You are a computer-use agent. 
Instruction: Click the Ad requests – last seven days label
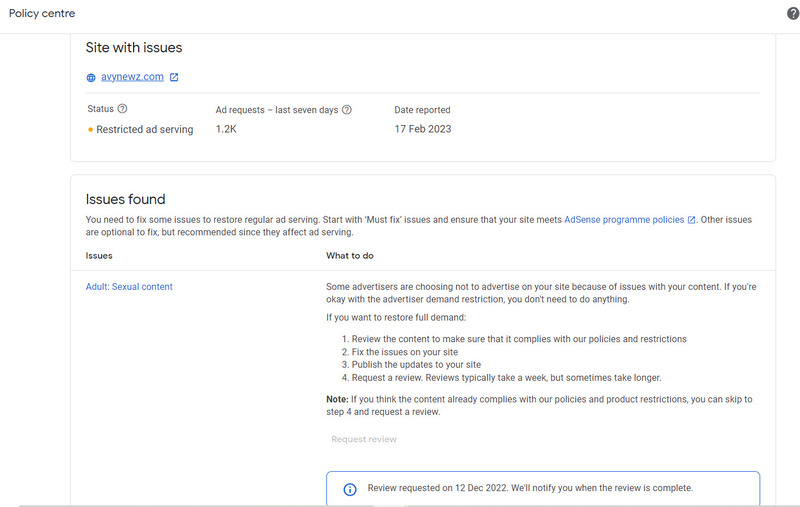click(x=277, y=110)
